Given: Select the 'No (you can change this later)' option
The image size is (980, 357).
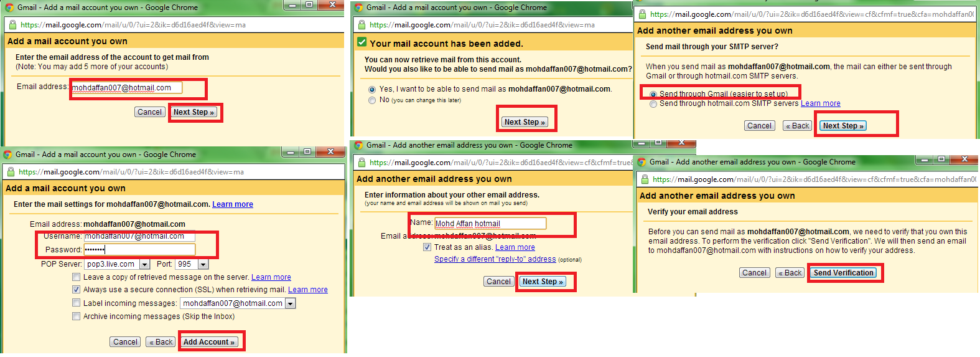Looking at the screenshot, I should click(x=372, y=100).
